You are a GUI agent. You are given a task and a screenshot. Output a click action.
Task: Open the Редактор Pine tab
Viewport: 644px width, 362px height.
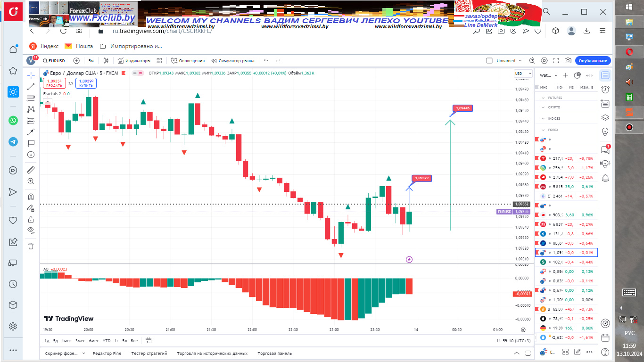[x=107, y=353]
